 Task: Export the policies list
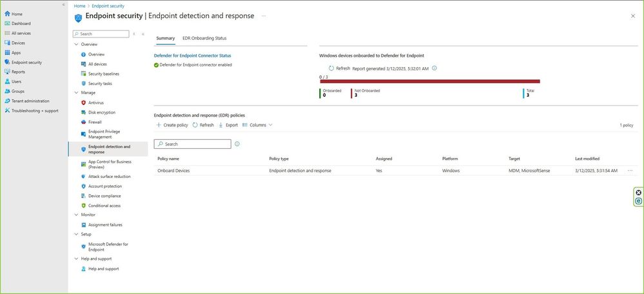[228, 125]
